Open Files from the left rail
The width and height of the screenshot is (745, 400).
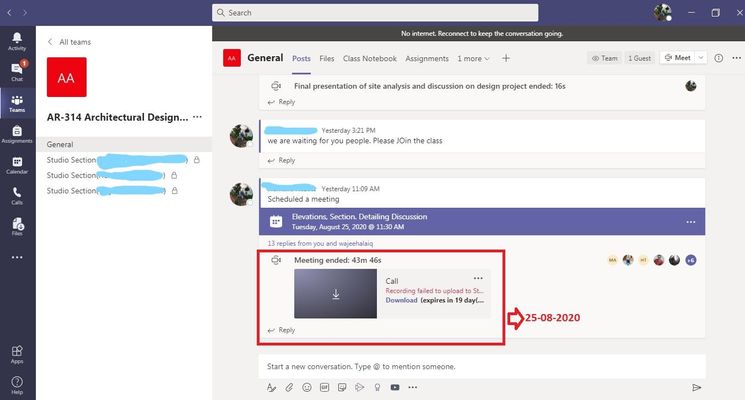click(x=17, y=226)
